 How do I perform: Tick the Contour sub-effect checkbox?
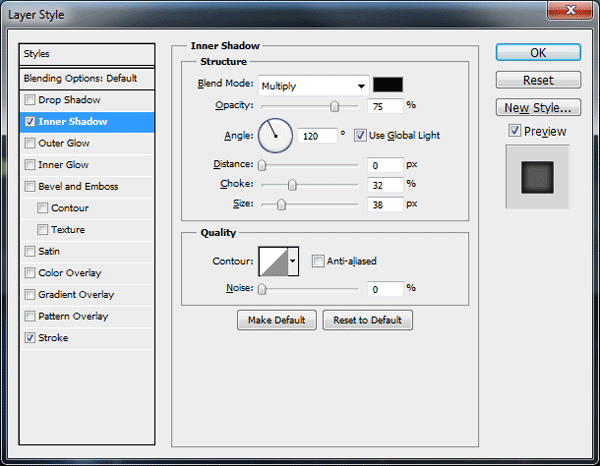coord(42,208)
